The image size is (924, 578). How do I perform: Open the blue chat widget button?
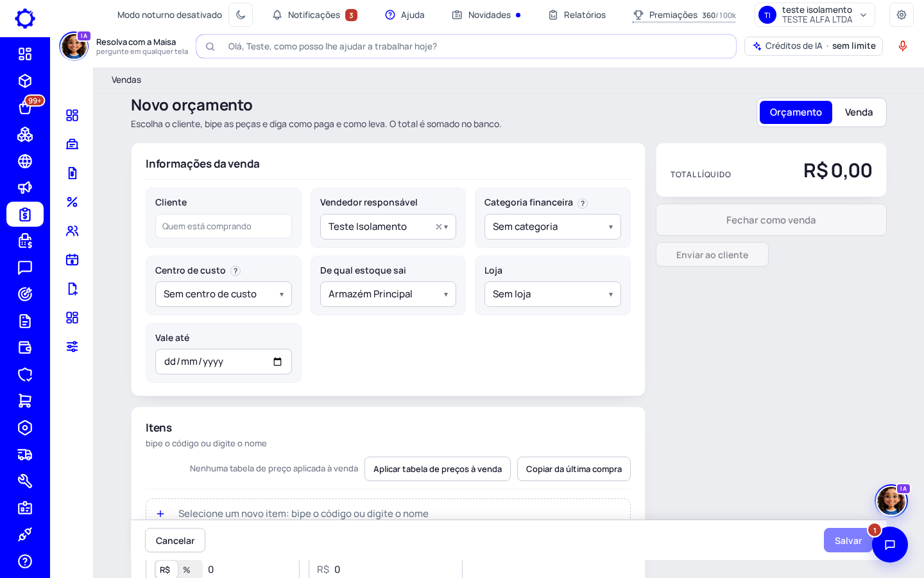pos(890,545)
